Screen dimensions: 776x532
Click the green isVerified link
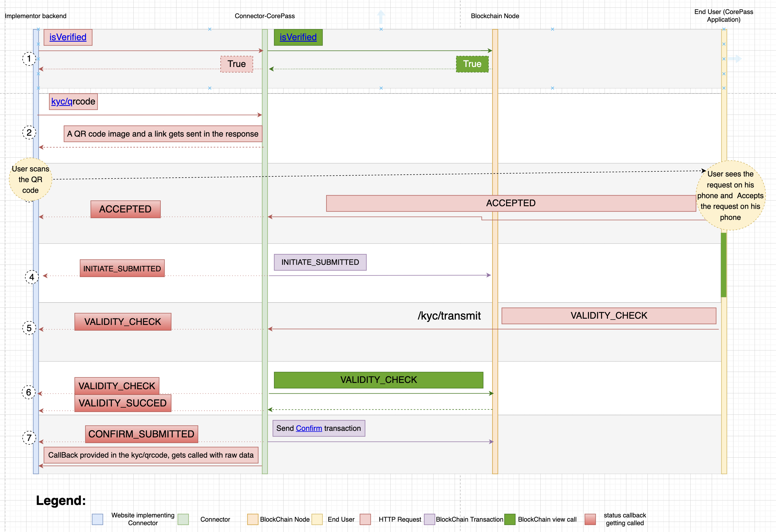point(298,37)
